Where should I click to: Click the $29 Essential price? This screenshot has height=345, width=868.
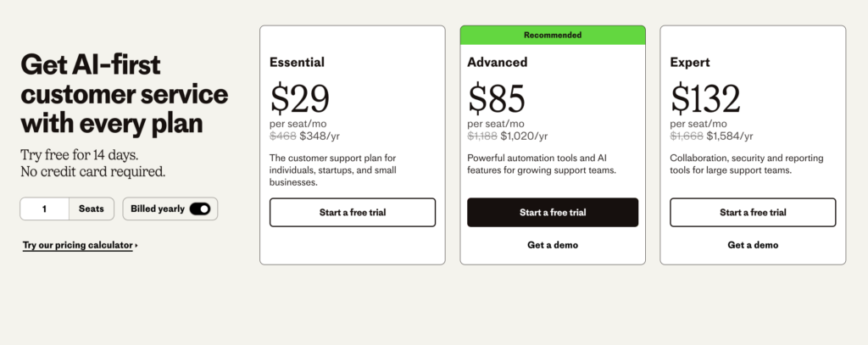click(x=300, y=98)
